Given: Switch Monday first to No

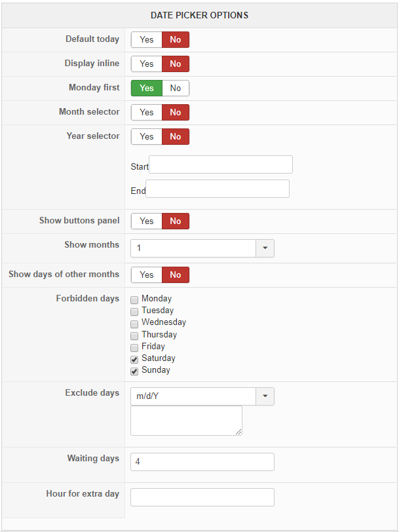Looking at the screenshot, I should (x=176, y=88).
